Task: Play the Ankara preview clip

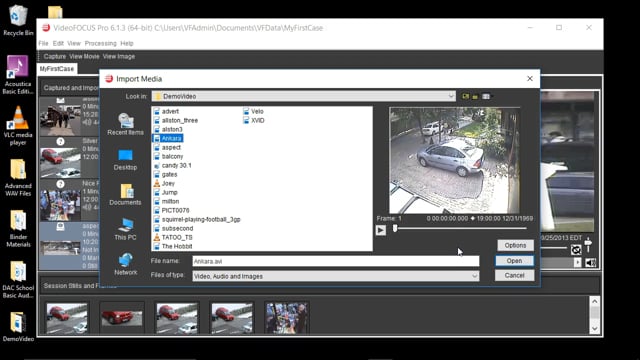Action: (381, 230)
